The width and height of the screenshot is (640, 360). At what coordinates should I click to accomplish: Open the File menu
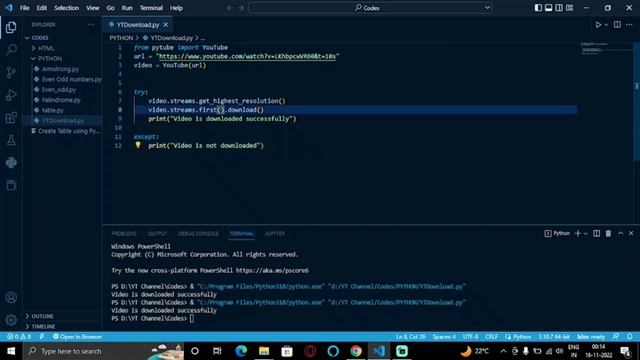coord(24,8)
